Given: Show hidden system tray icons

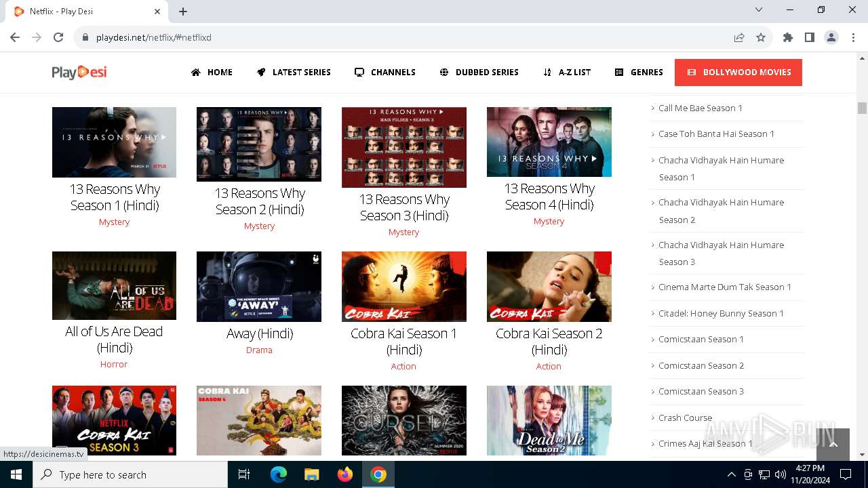Looking at the screenshot, I should click(731, 474).
